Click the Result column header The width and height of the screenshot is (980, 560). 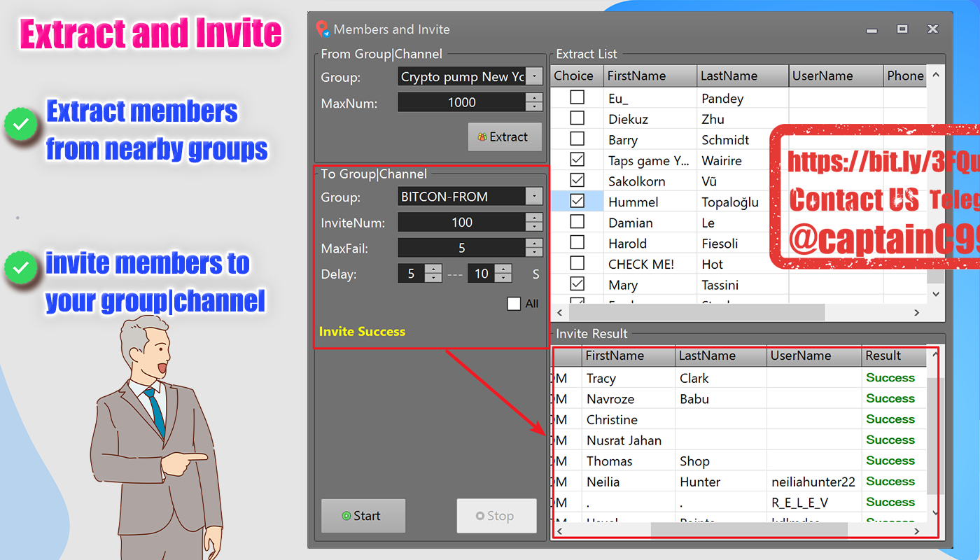(x=894, y=356)
